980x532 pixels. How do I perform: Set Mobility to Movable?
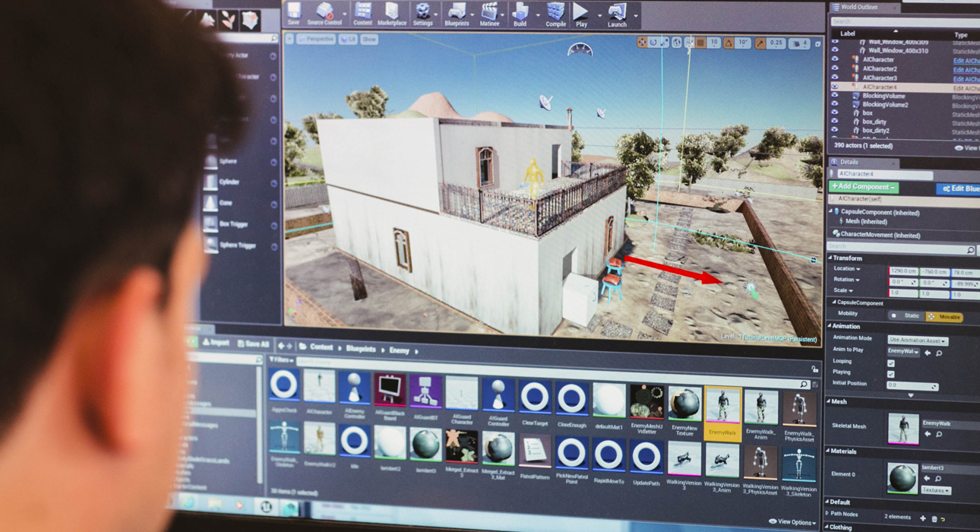pyautogui.click(x=944, y=316)
